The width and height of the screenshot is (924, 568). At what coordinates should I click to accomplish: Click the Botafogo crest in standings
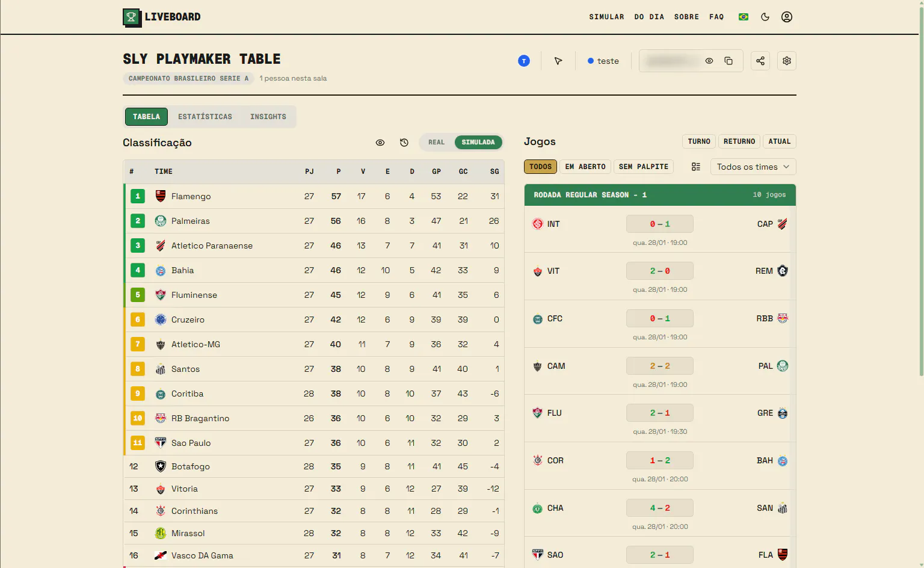(x=161, y=466)
